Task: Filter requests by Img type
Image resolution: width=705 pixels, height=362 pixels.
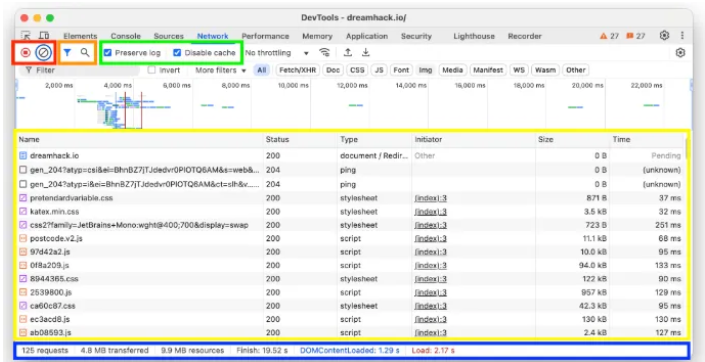Action: point(425,70)
